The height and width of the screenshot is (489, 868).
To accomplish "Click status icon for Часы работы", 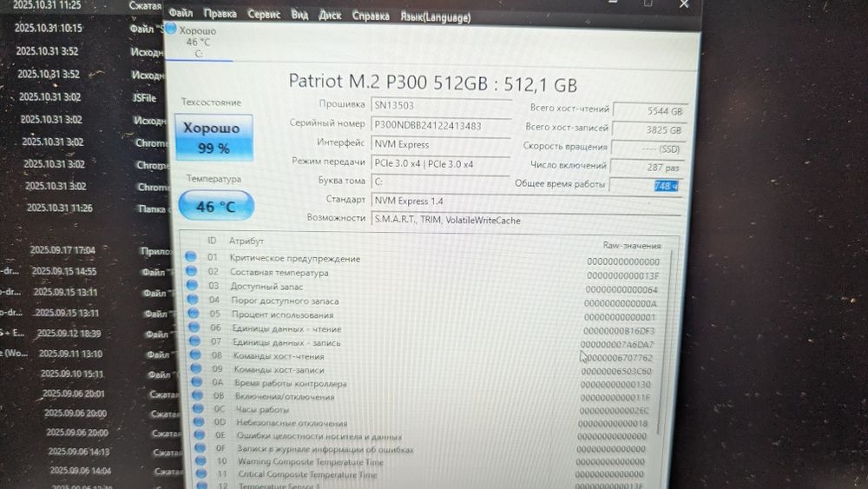I will tap(198, 408).
